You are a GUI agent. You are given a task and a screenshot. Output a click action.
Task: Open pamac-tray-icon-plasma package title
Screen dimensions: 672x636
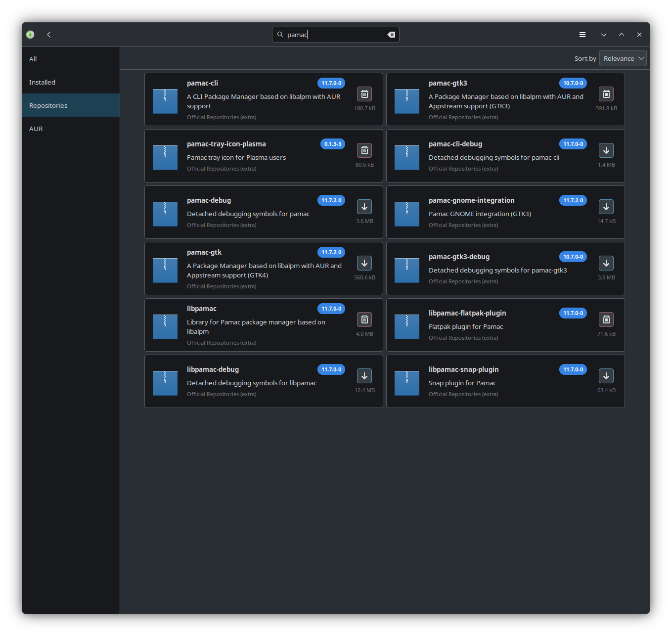coord(226,144)
